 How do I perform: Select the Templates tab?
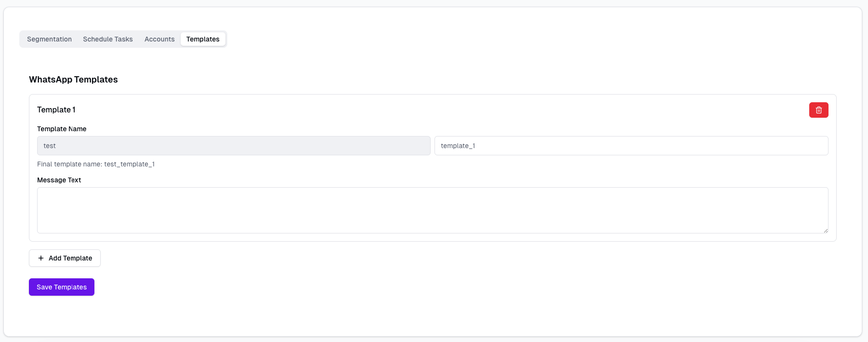203,39
